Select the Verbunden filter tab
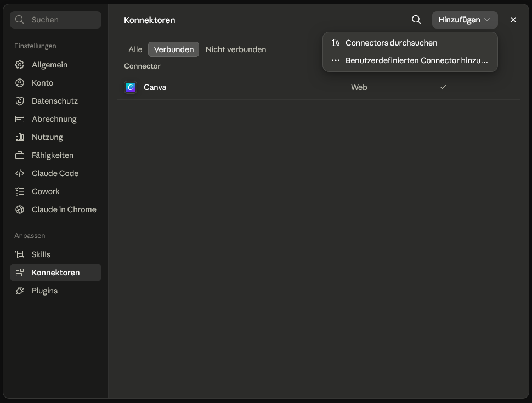The image size is (532, 403). pyautogui.click(x=174, y=49)
